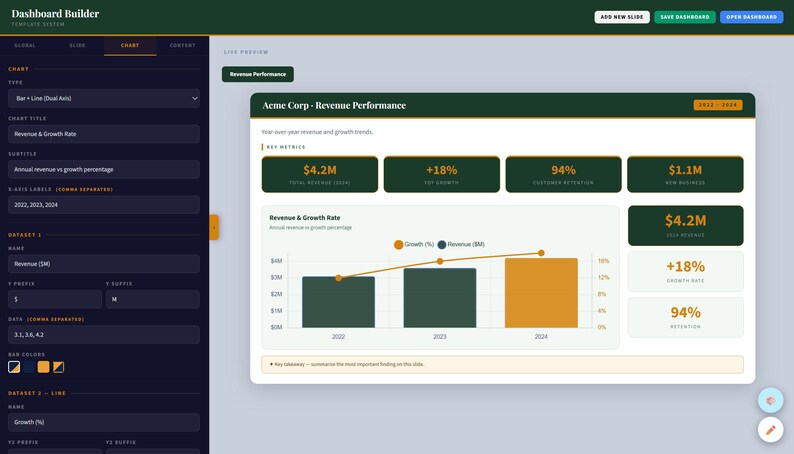Click the Key takeaway note box

(x=502, y=364)
